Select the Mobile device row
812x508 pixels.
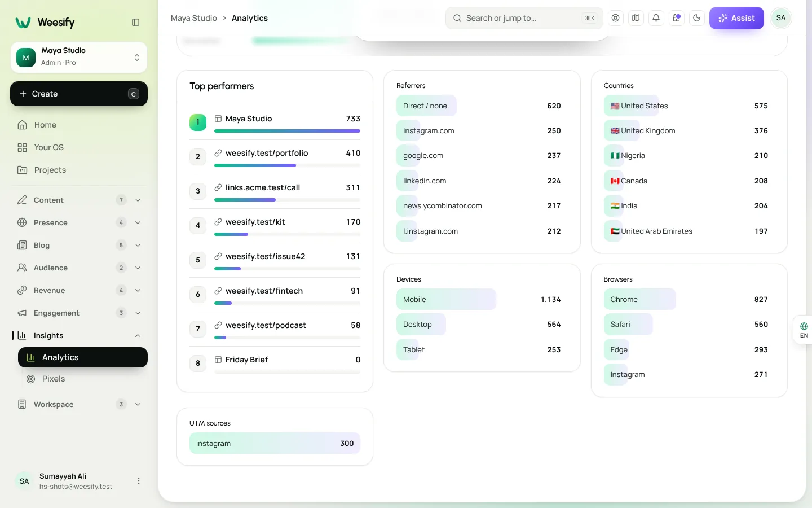(482, 299)
